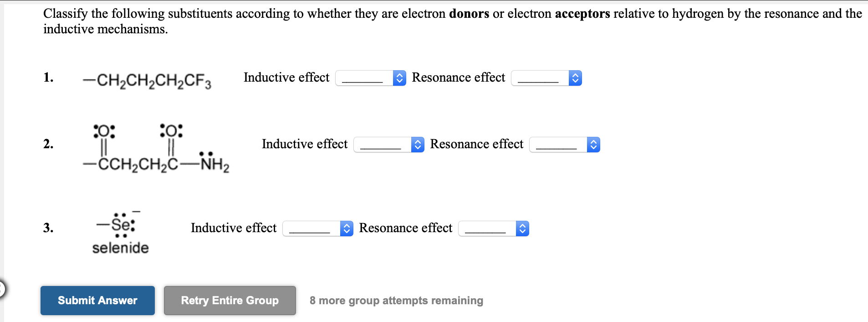Select the blank answer field for question 1 inductive effect

(364, 78)
